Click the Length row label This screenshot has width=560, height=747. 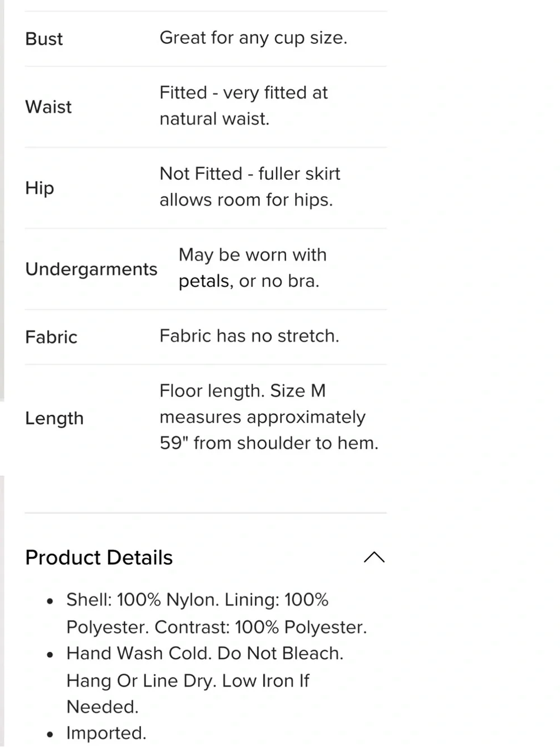point(54,418)
